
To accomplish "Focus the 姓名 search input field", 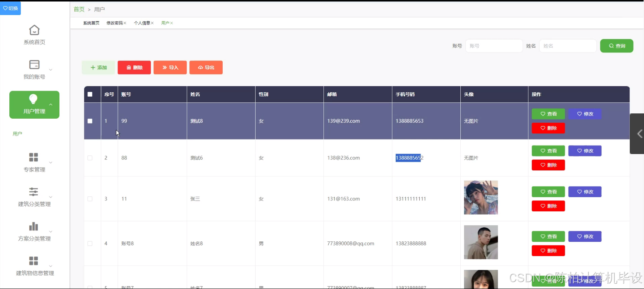I will 568,46.
